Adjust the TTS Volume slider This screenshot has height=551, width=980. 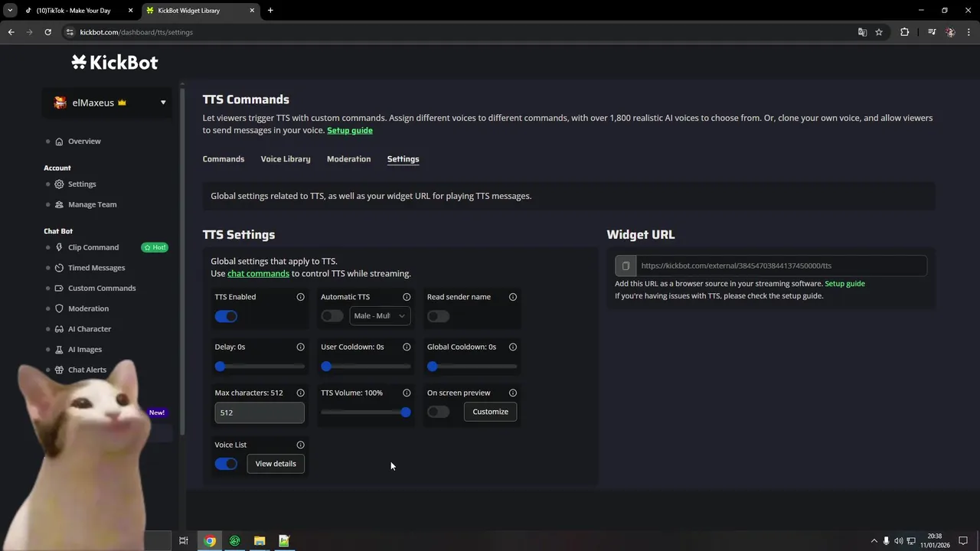coord(366,412)
